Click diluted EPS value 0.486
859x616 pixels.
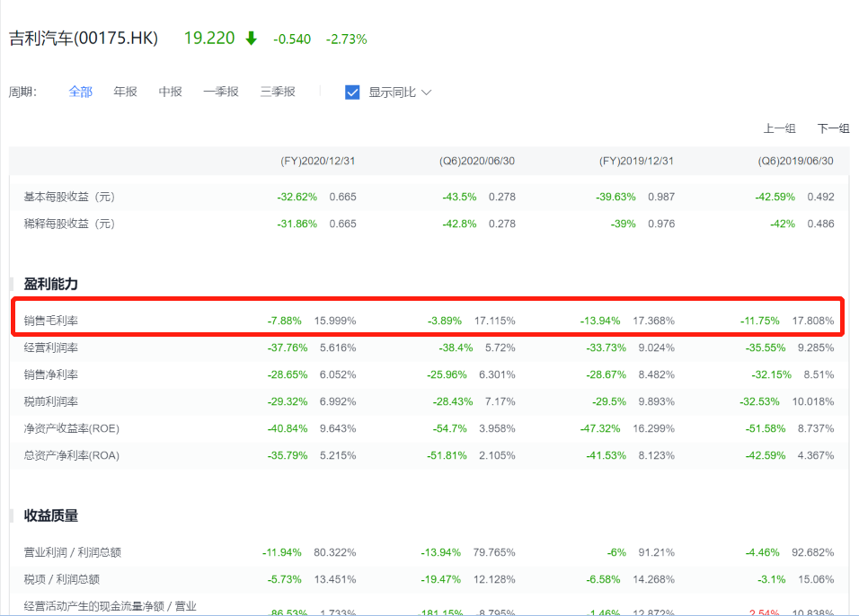[x=820, y=224]
